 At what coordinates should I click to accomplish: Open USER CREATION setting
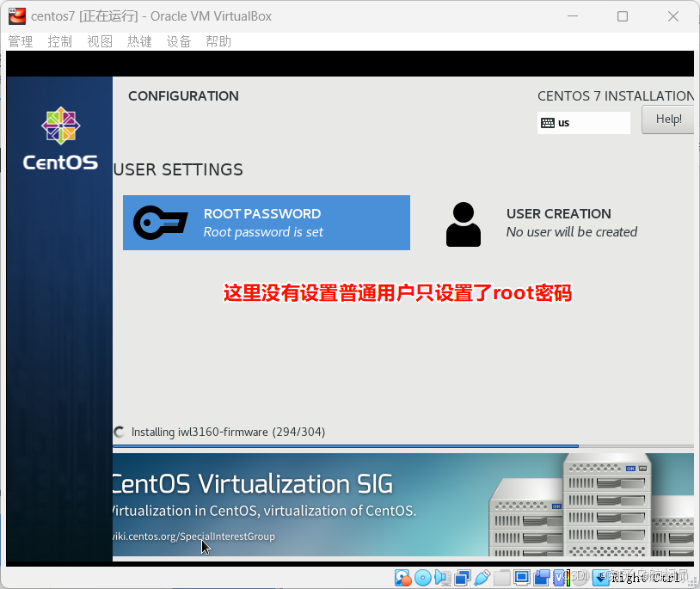pos(541,223)
